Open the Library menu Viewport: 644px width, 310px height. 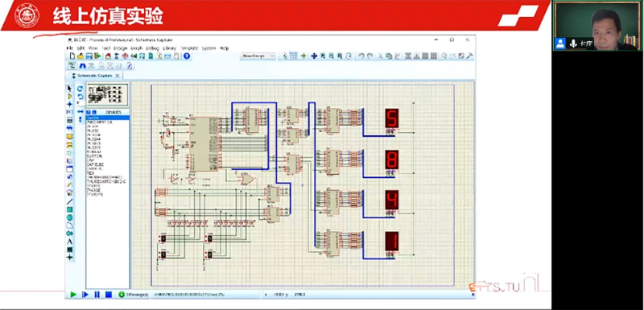click(x=169, y=48)
